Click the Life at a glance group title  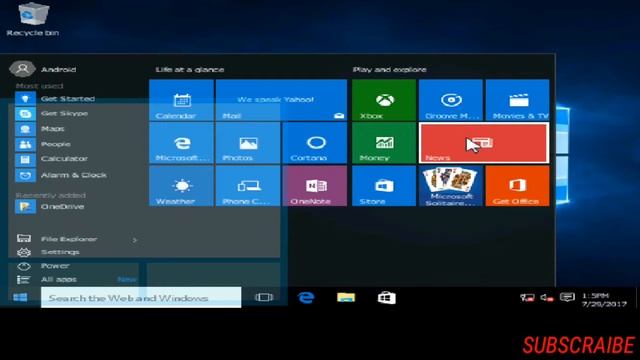(190, 69)
